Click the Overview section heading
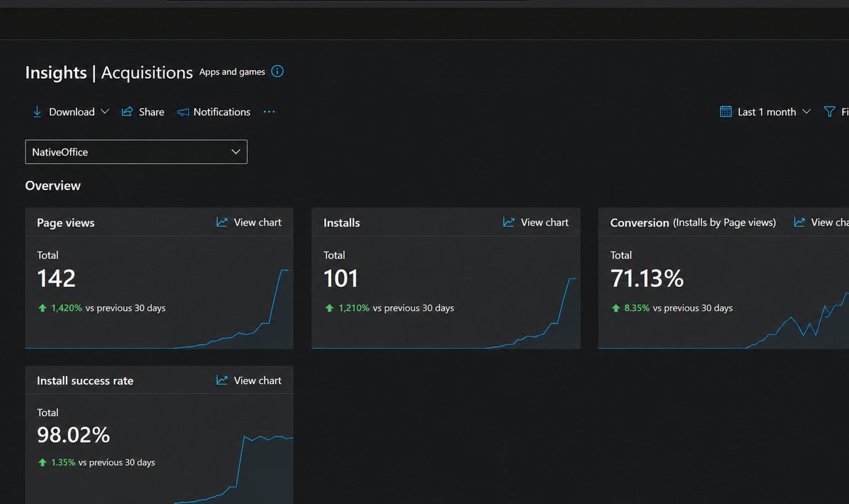Viewport: 849px width, 504px height. point(53,186)
